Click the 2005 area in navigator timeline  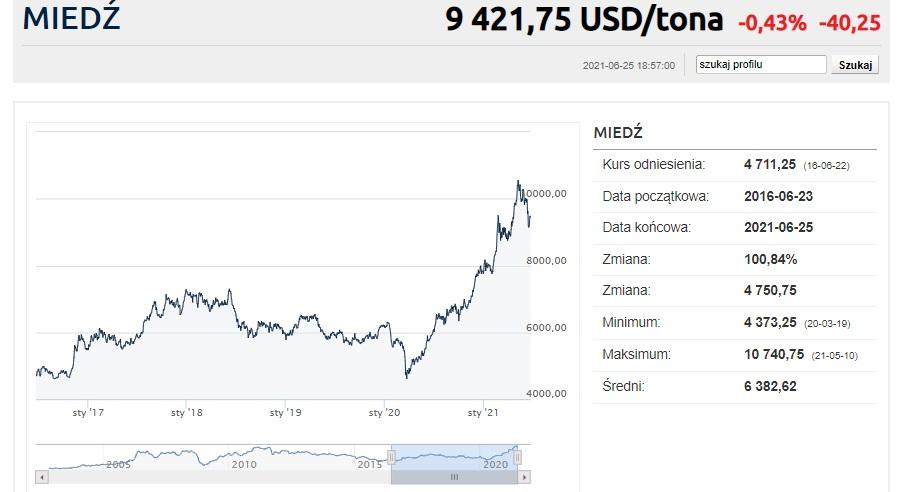pyautogui.click(x=118, y=464)
